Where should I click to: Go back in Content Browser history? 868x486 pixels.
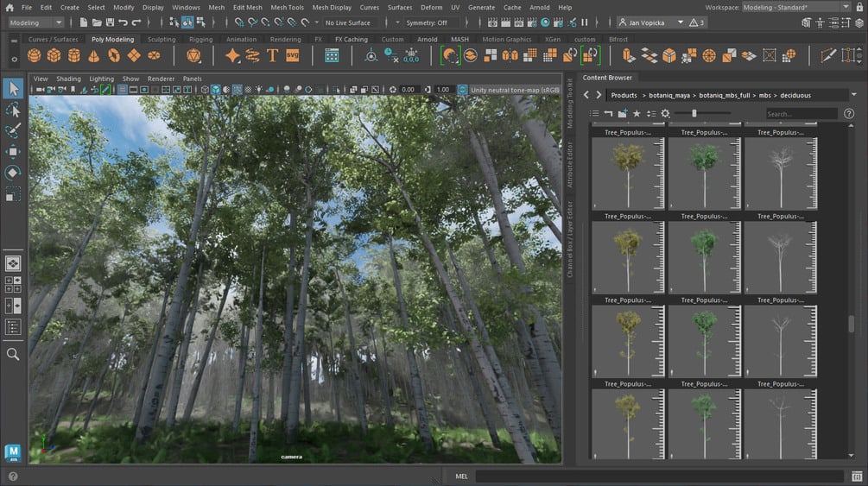(586, 95)
